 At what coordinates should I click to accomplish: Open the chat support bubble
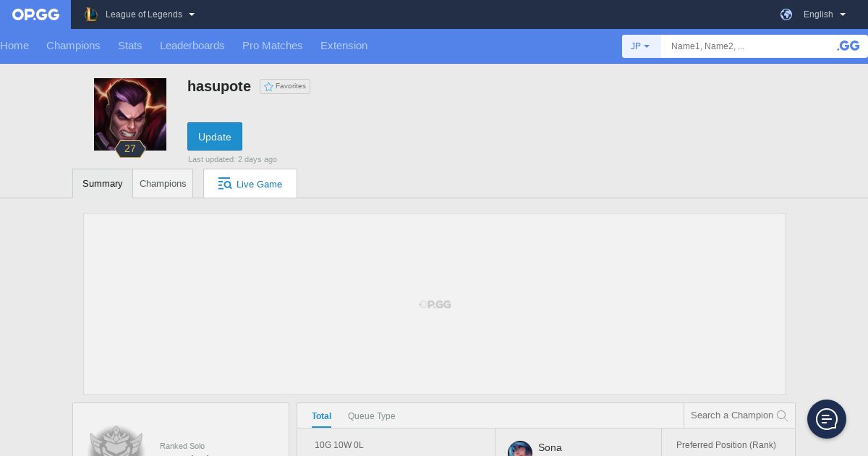coord(827,419)
